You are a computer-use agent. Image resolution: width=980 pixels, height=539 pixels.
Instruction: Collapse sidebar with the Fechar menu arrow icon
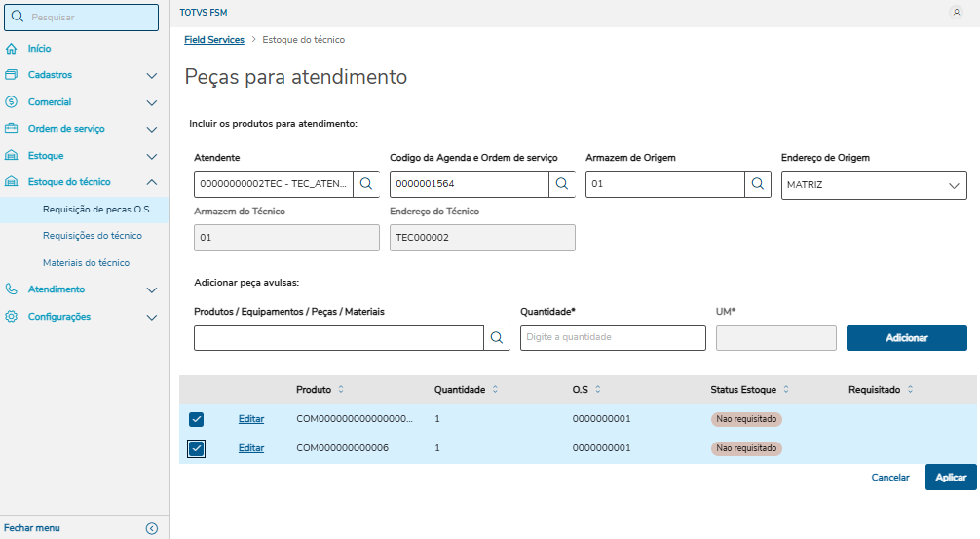(151, 528)
